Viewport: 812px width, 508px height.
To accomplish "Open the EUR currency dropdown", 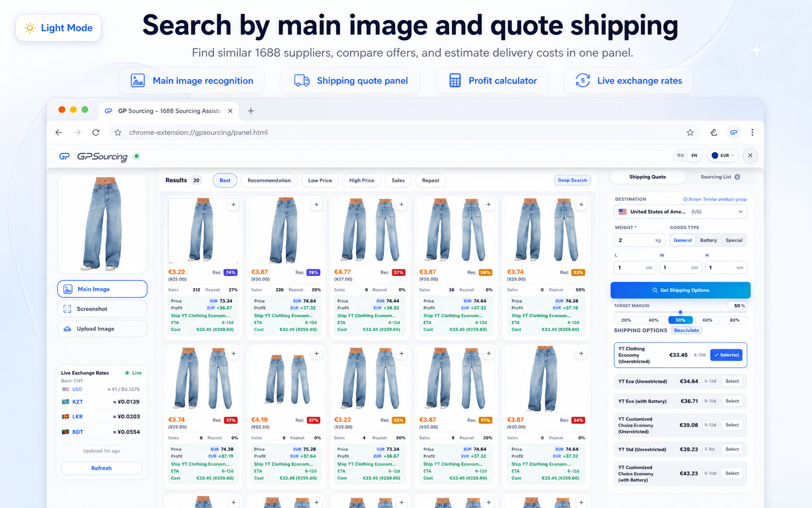I will 723,156.
